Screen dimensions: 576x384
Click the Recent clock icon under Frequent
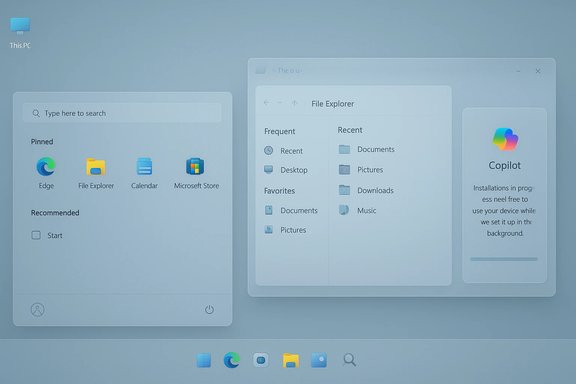(x=269, y=150)
